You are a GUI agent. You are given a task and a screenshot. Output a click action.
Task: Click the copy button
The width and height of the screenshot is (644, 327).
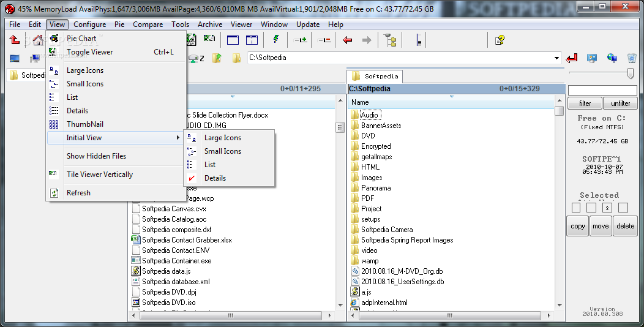click(577, 226)
